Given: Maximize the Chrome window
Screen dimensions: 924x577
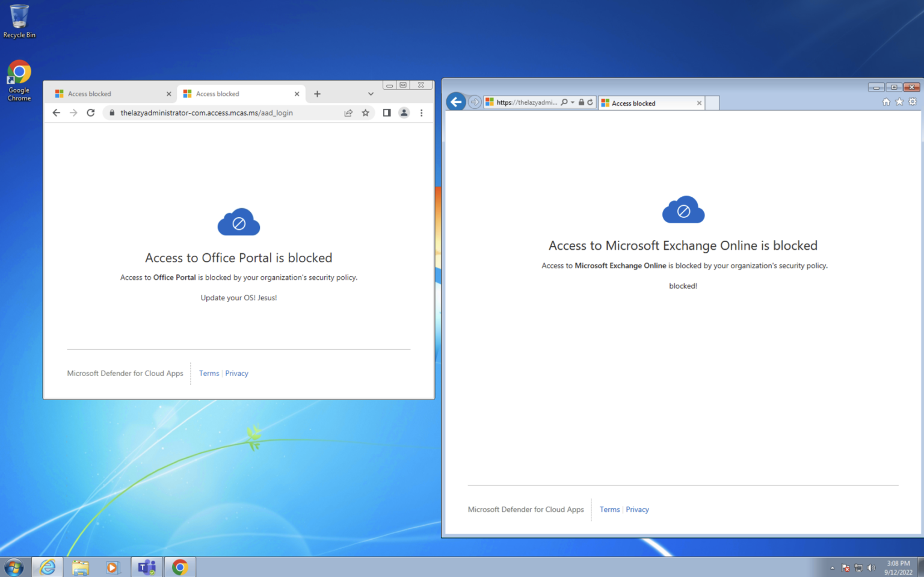Looking at the screenshot, I should (x=403, y=85).
